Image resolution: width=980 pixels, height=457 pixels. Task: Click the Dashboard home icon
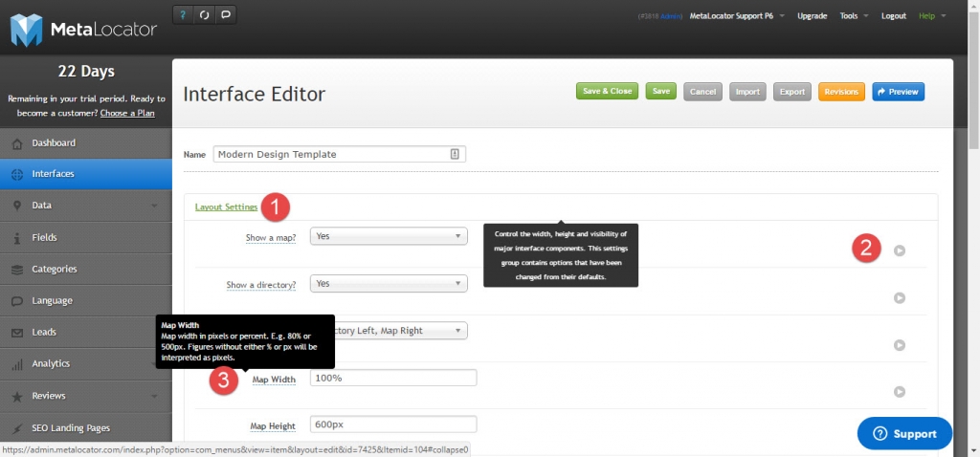click(x=17, y=143)
